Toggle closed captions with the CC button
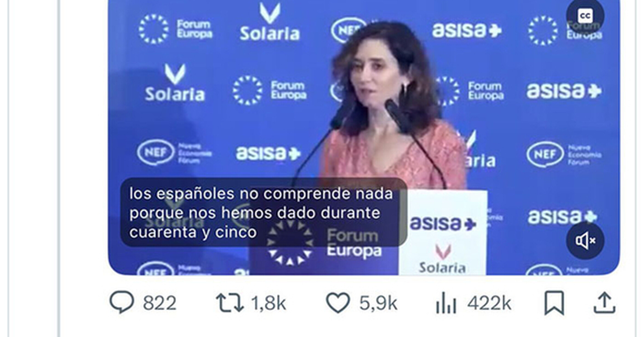 tap(585, 16)
